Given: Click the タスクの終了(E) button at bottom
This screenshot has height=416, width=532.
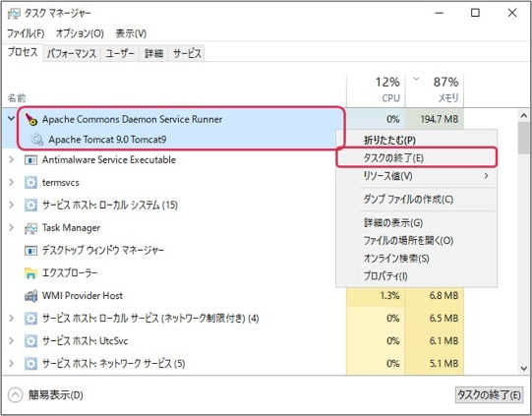Looking at the screenshot, I should coord(489,395).
